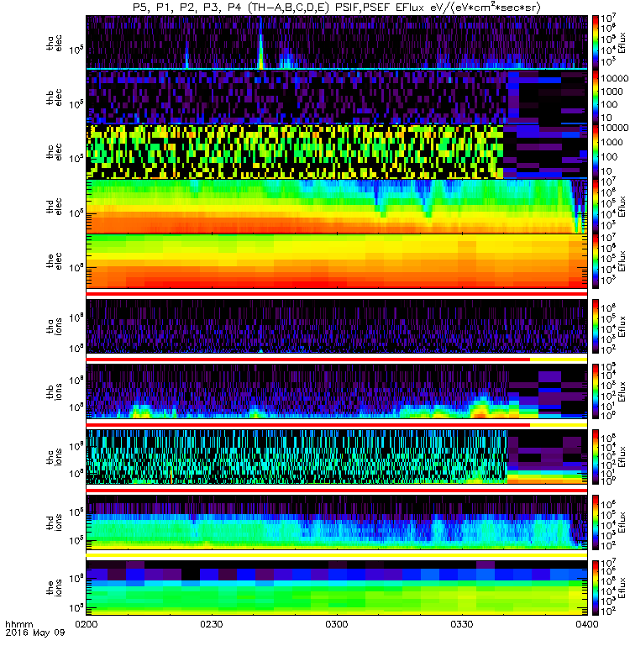Click the color bar beside the thd ions panel
630x672 pixels.
pyautogui.click(x=596, y=522)
